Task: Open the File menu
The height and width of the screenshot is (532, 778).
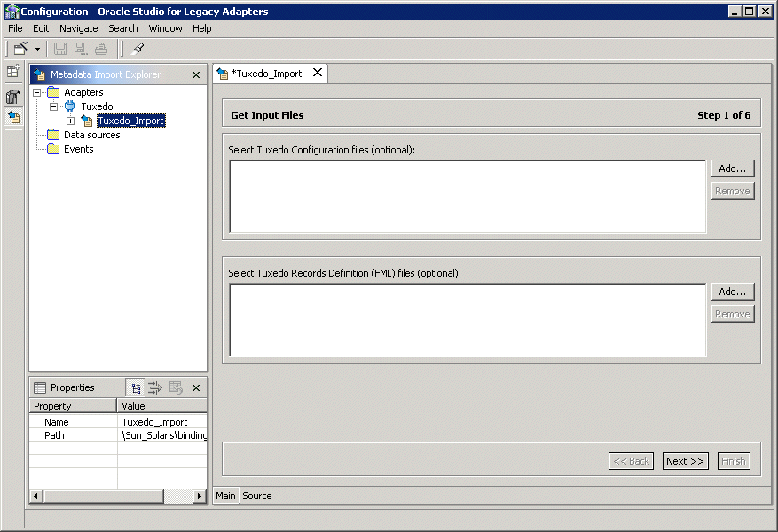Action: (x=15, y=28)
